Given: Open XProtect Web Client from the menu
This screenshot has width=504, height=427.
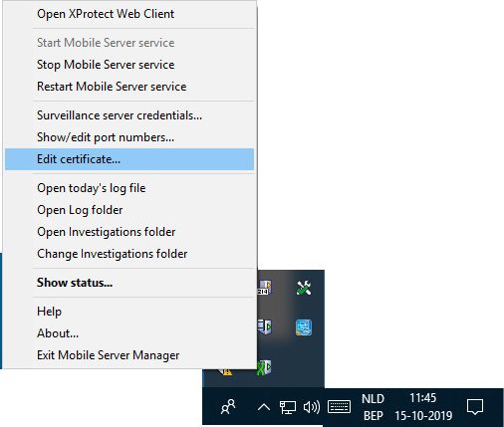Looking at the screenshot, I should [129, 14].
